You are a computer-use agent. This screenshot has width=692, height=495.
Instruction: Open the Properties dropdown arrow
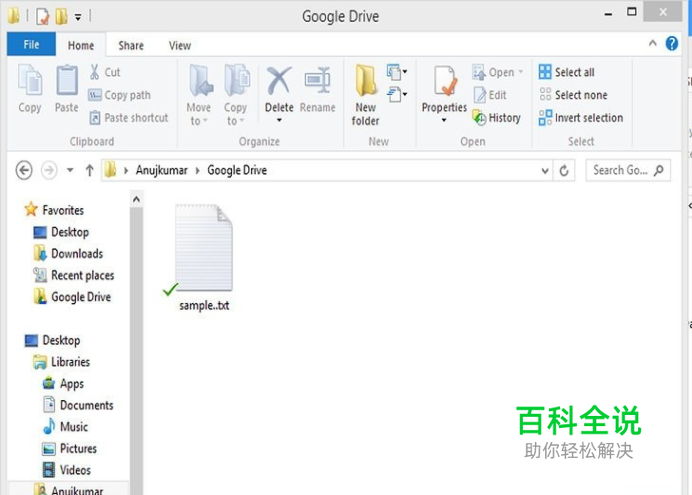(444, 120)
